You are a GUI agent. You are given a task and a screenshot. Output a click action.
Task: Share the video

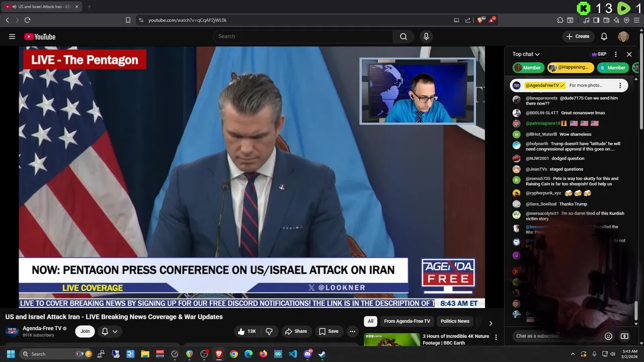point(295,331)
